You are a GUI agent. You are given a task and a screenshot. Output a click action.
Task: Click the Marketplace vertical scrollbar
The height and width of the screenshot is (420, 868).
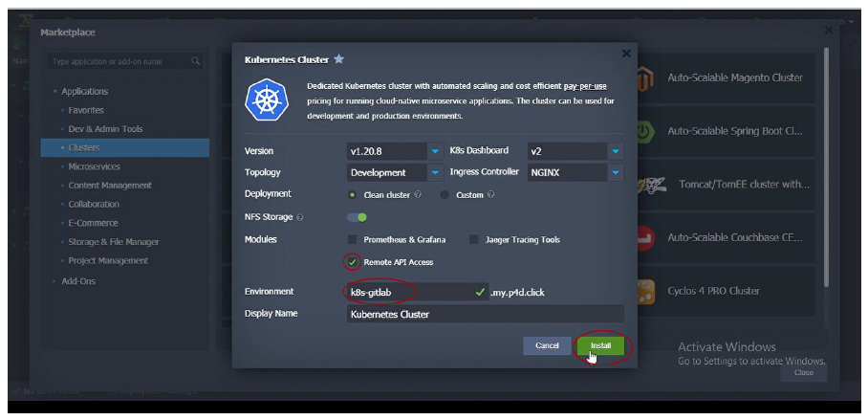coord(825,166)
